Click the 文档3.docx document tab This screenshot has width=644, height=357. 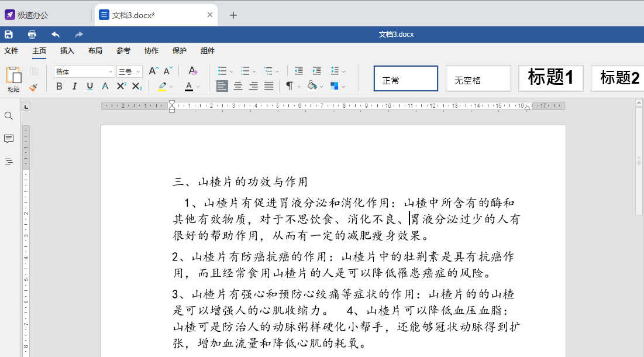[156, 15]
